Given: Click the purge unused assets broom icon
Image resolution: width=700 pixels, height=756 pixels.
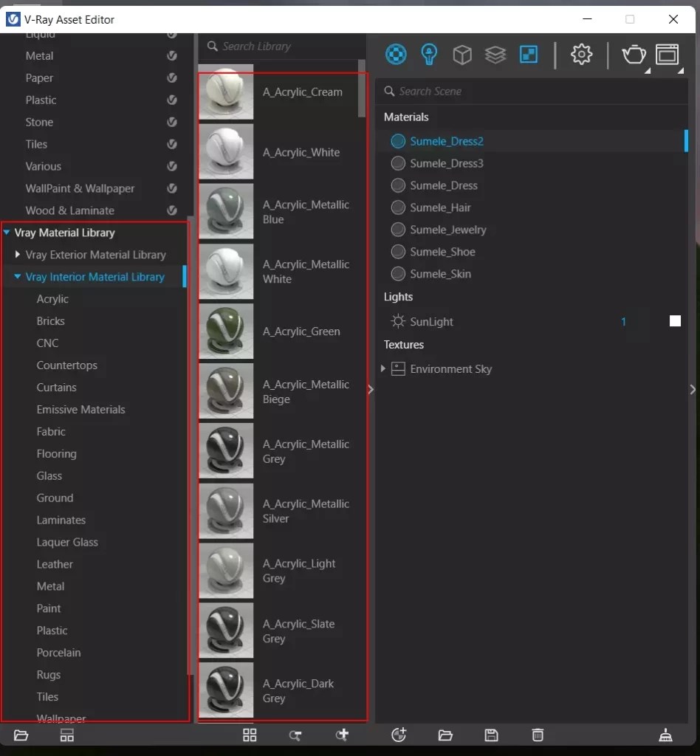Looking at the screenshot, I should click(665, 735).
